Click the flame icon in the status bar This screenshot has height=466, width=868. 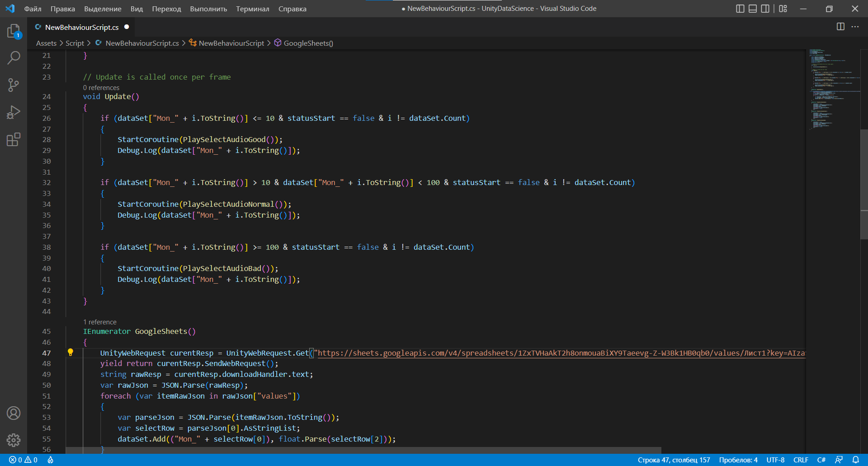[50, 460]
